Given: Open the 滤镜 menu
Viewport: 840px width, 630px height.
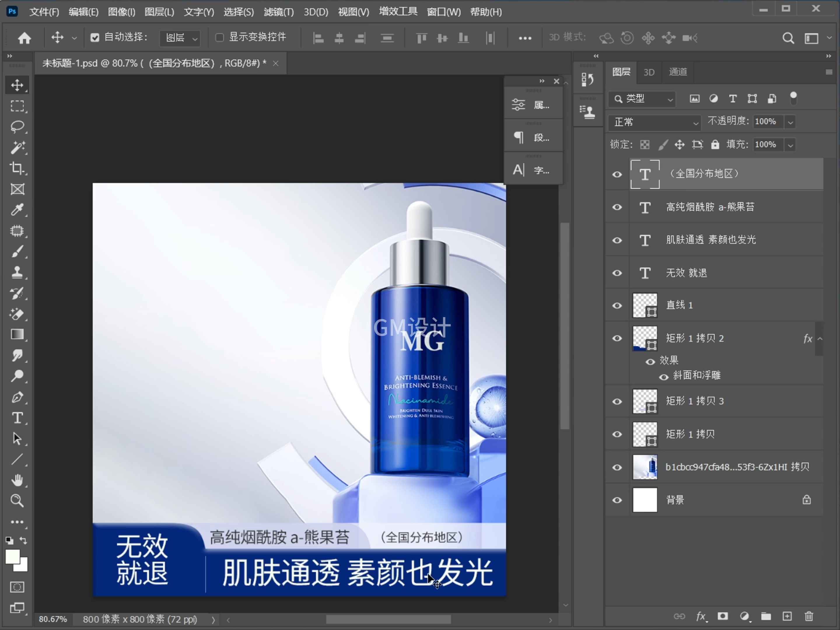Looking at the screenshot, I should pyautogui.click(x=278, y=12).
